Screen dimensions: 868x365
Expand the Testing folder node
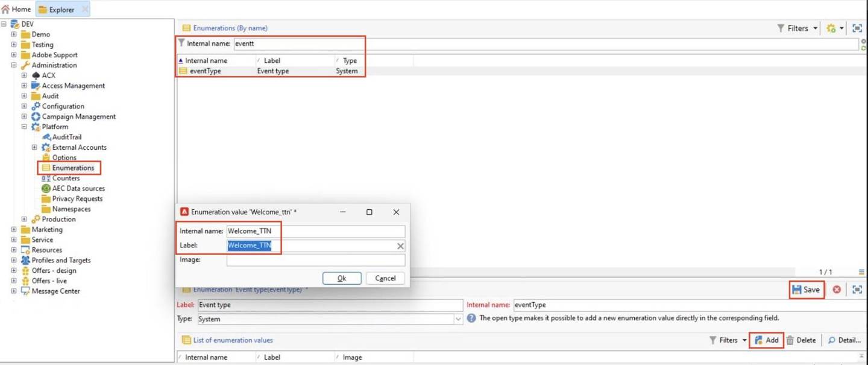coord(14,45)
